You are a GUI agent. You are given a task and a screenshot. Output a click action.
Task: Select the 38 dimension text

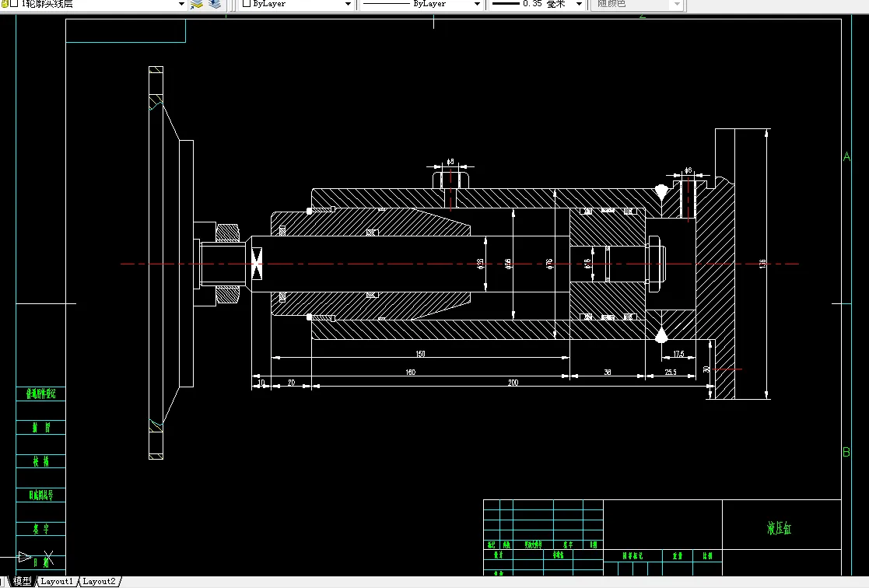(x=608, y=372)
